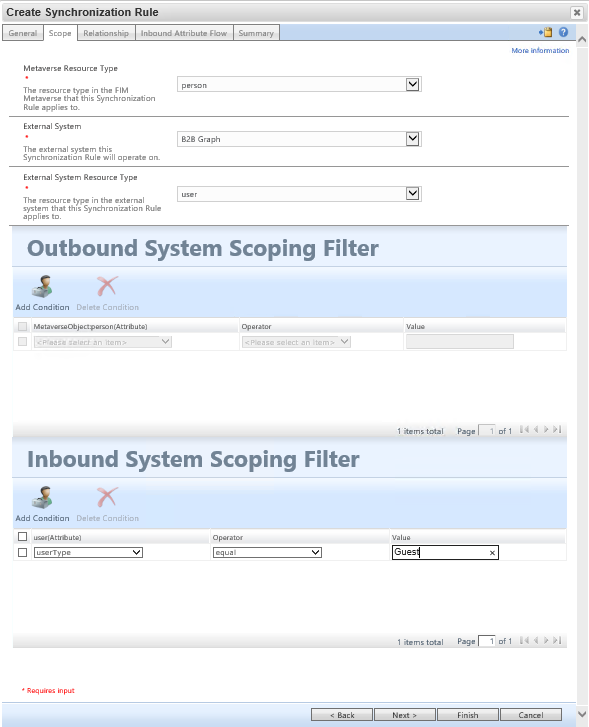Viewport: 589px width, 727px height.
Task: Expand the Metaverse Resource Type person dropdown
Action: (299, 84)
